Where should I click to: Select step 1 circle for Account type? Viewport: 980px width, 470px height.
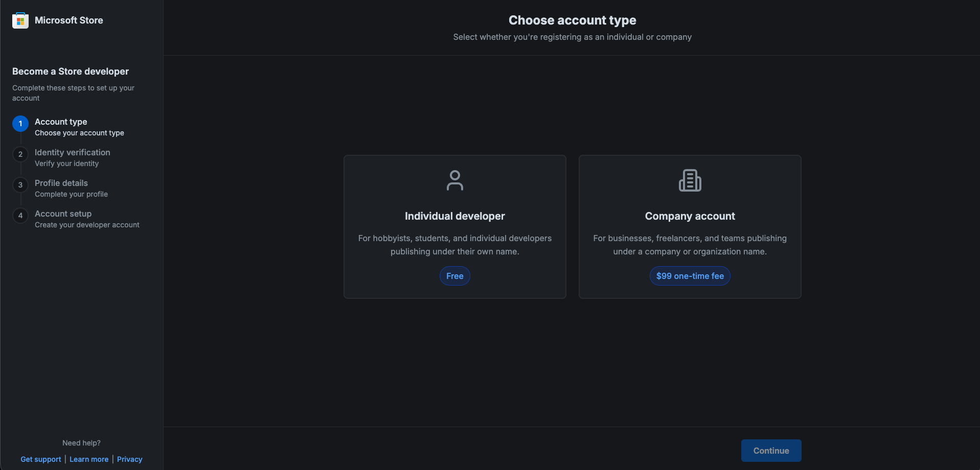coord(20,124)
